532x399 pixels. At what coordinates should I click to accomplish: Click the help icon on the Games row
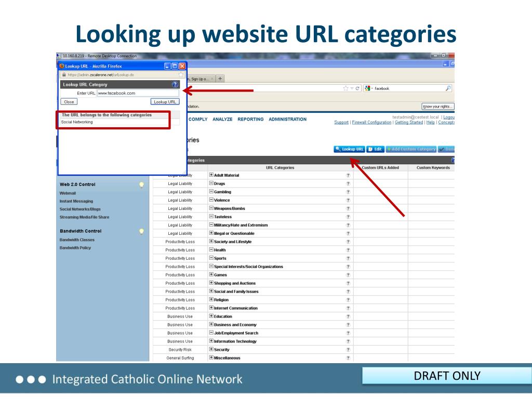coord(348,275)
